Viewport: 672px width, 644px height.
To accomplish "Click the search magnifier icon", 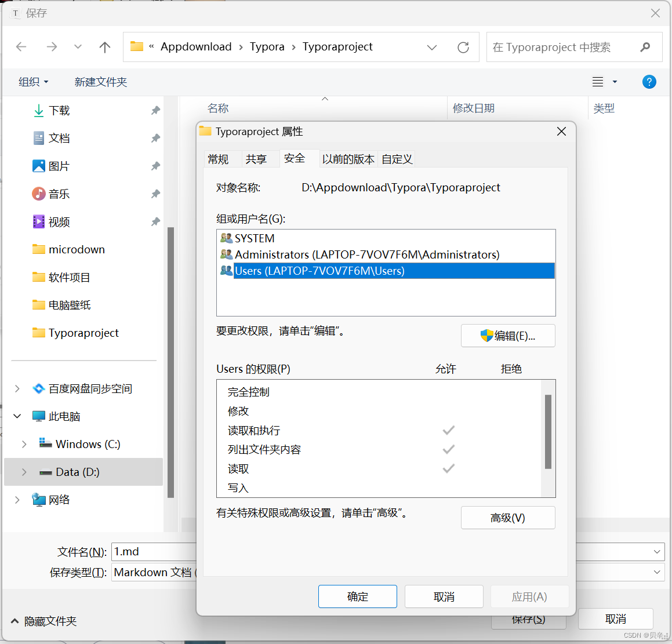I will tap(645, 47).
